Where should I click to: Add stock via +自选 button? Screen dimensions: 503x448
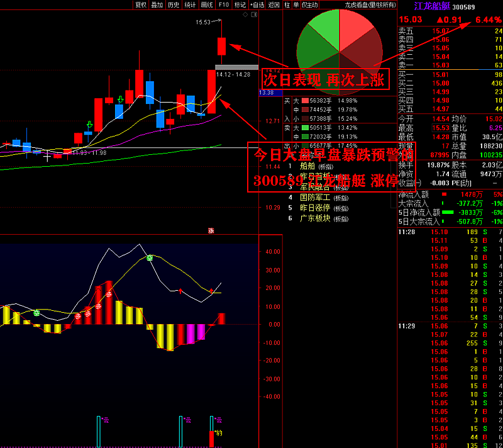[256, 4]
